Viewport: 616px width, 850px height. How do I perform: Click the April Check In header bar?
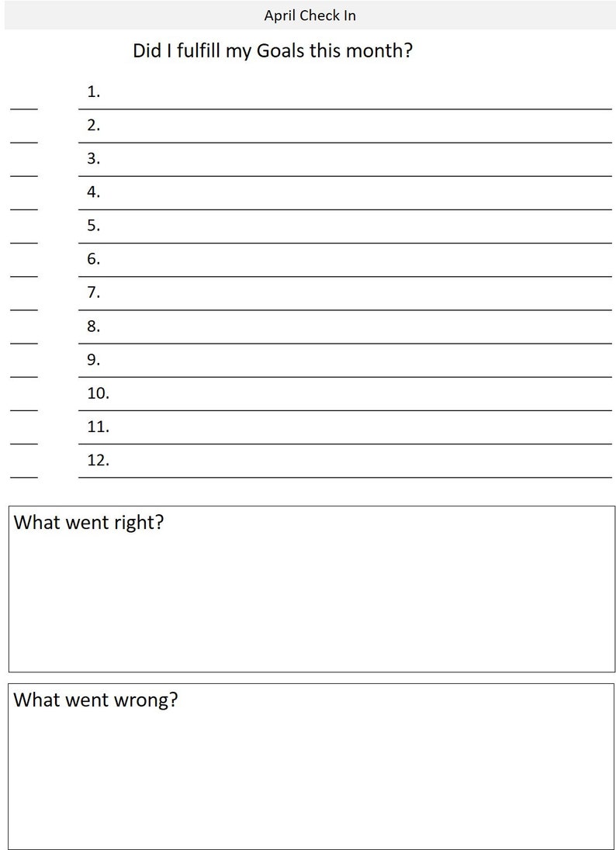310,16
